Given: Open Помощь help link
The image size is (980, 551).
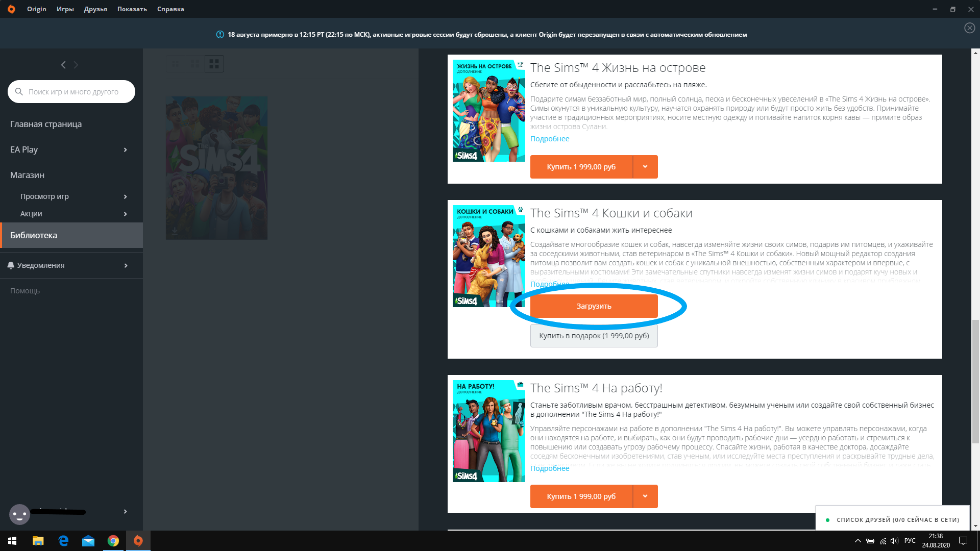Looking at the screenshot, I should (25, 291).
